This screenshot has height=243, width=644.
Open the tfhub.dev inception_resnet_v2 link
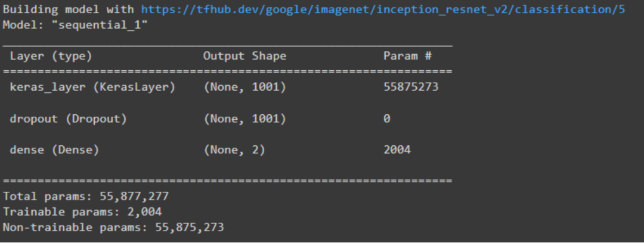(x=383, y=10)
